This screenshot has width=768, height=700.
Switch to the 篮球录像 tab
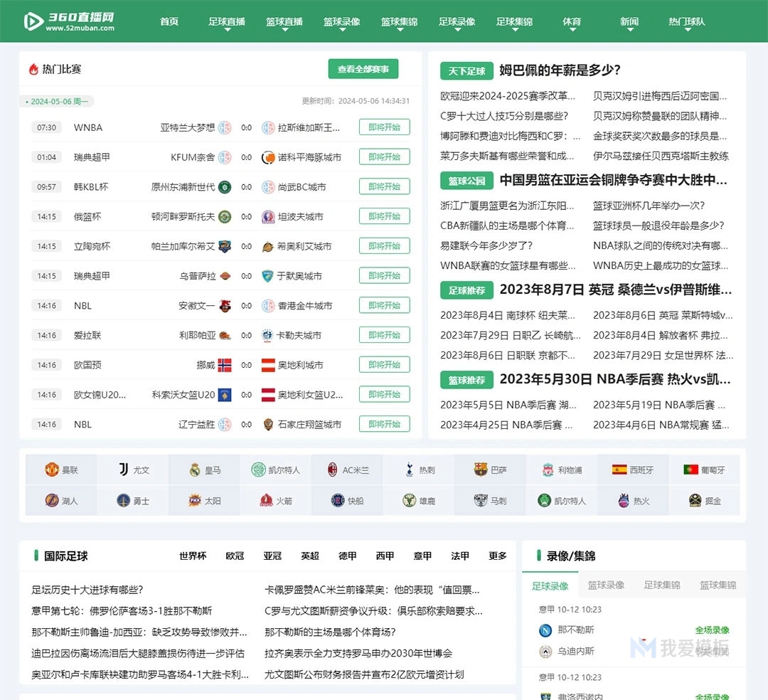[x=607, y=585]
